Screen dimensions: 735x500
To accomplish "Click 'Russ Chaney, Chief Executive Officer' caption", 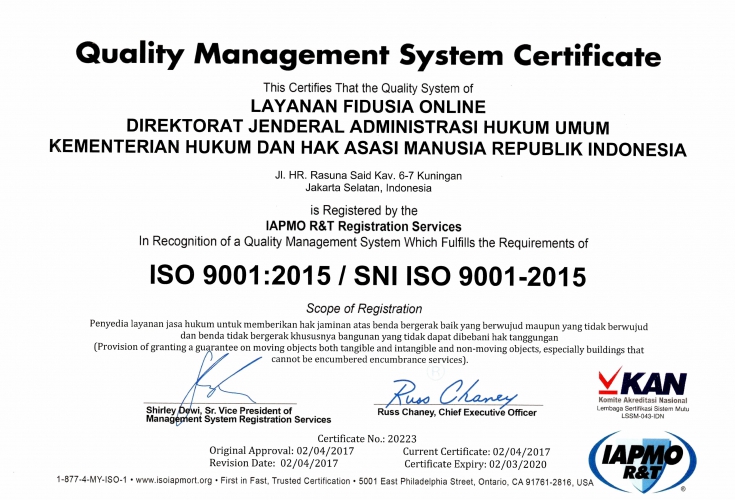I will click(457, 412).
